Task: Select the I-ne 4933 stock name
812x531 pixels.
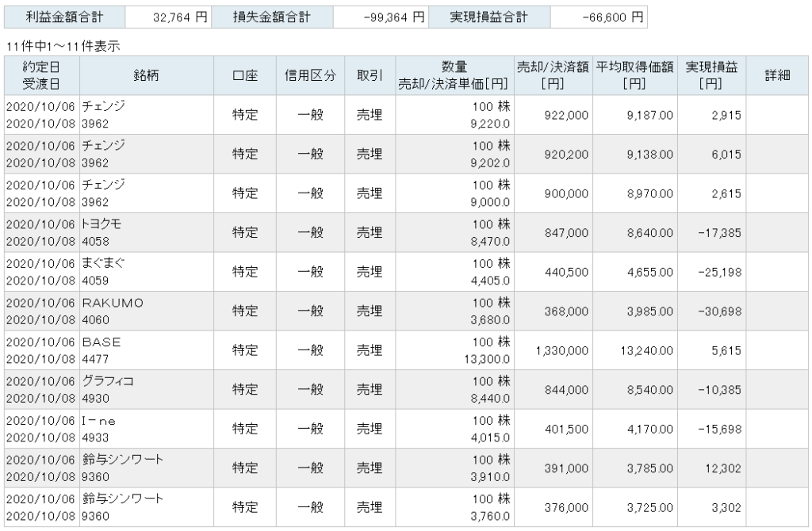Action: coord(147,429)
